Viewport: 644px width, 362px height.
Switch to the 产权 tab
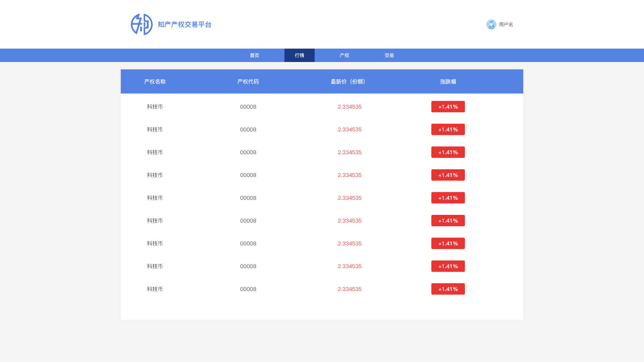pos(344,55)
